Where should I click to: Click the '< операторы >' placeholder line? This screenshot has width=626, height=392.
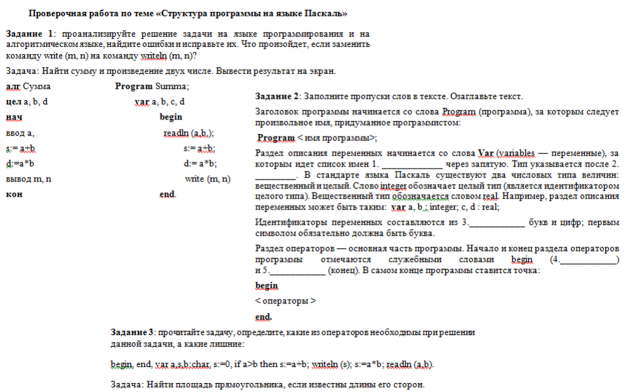tap(285, 301)
